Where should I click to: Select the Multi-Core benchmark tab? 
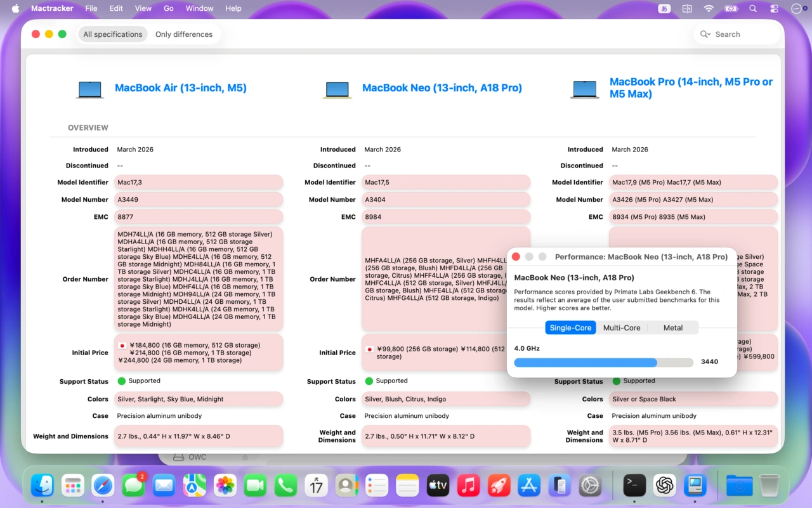[x=622, y=327]
